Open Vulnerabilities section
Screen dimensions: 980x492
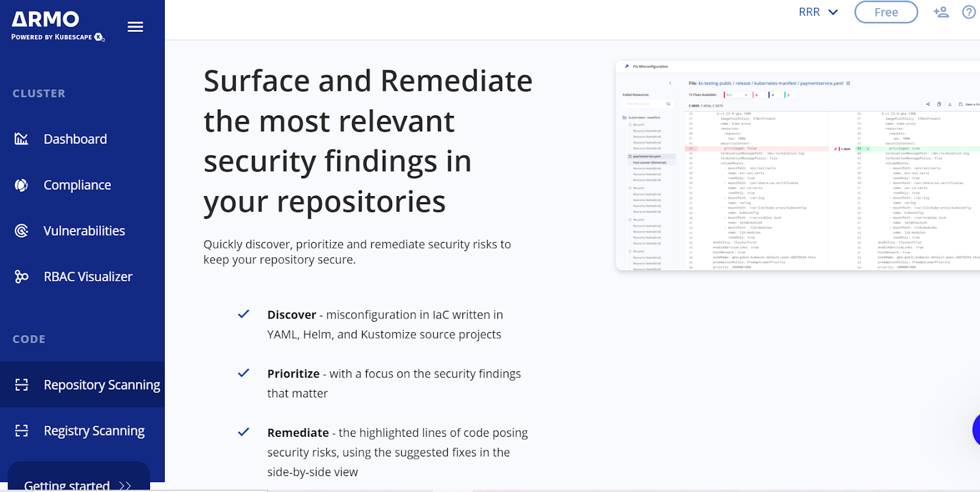(84, 231)
